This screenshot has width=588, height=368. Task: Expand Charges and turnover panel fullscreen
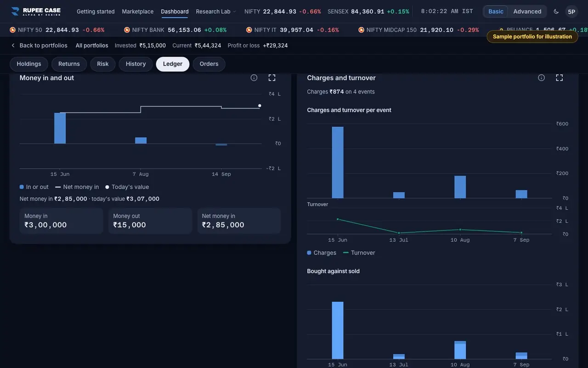tap(560, 78)
